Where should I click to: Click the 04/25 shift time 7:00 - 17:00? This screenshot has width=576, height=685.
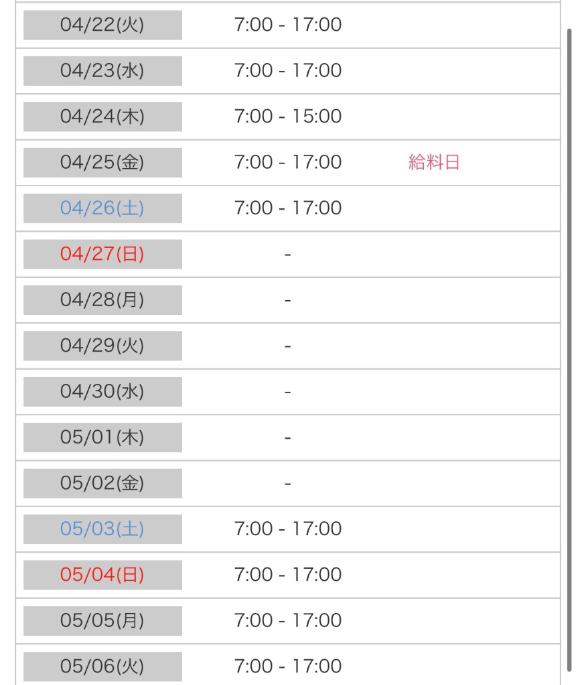(x=288, y=162)
